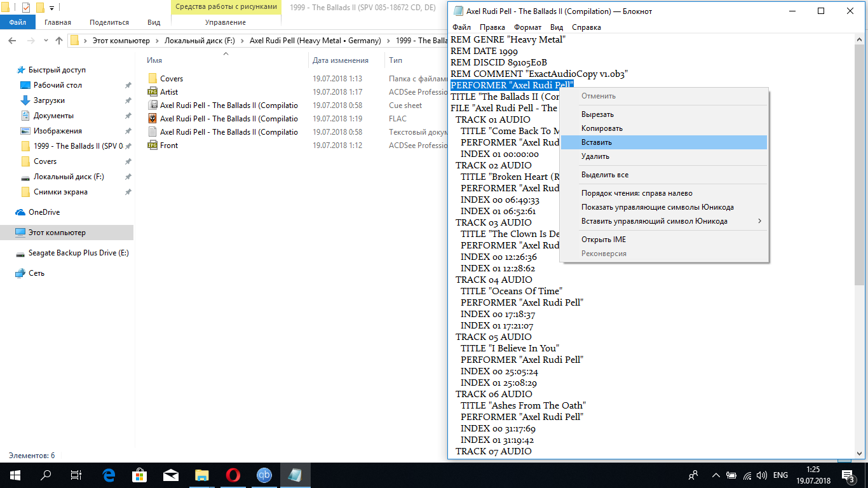Launch Microsoft Edge from the taskbar
The width and height of the screenshot is (868, 488).
(x=108, y=475)
